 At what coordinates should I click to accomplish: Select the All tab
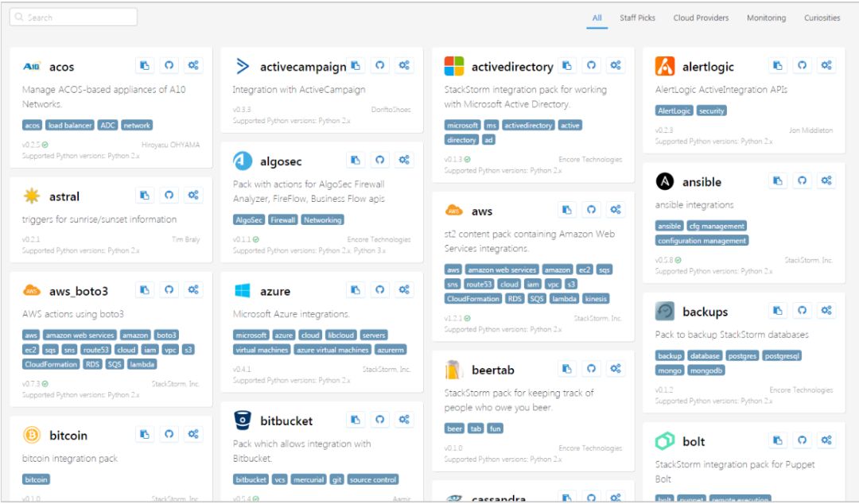pyautogui.click(x=597, y=17)
